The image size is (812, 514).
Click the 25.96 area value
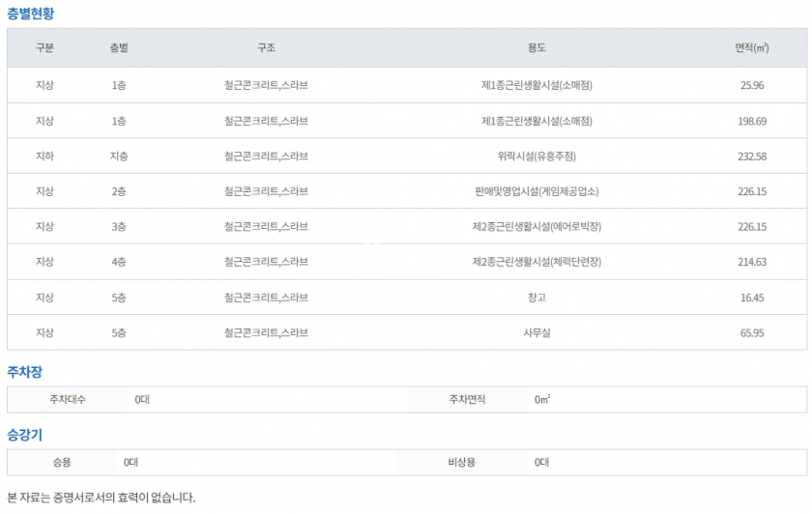pos(752,85)
